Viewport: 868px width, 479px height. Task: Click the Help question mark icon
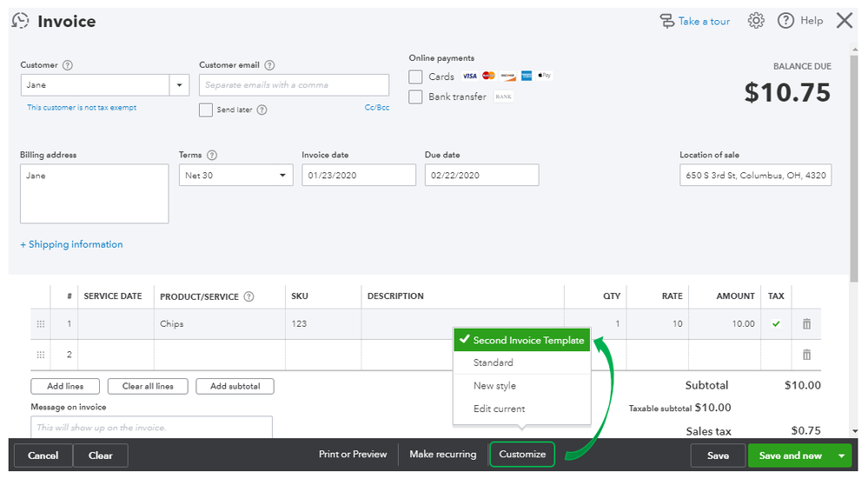click(785, 21)
